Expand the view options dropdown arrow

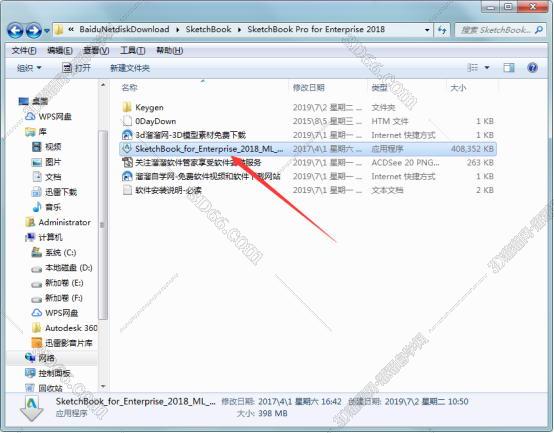tap(487, 67)
